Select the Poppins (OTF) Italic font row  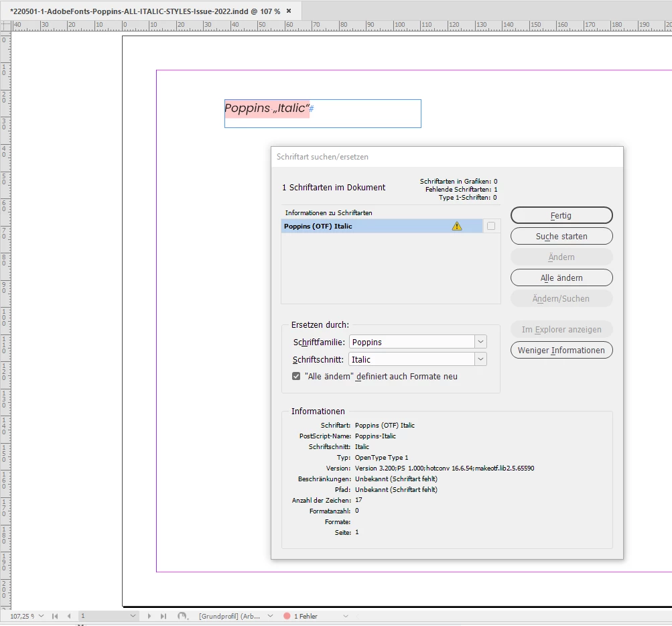(381, 226)
